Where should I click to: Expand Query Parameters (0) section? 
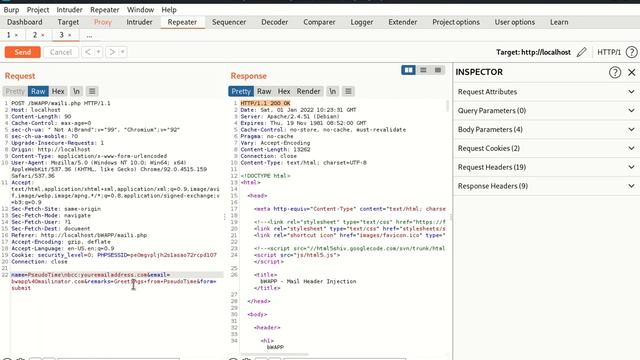[x=547, y=111]
